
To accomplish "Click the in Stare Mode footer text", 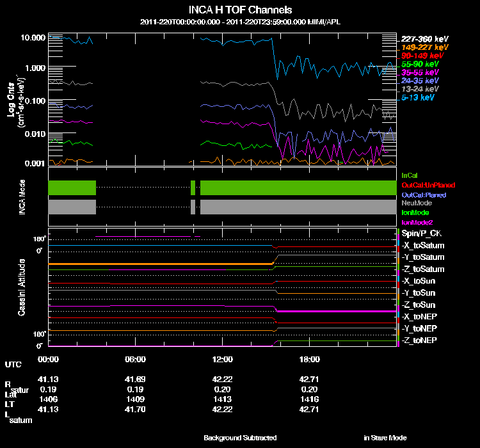I will pyautogui.click(x=385, y=438).
